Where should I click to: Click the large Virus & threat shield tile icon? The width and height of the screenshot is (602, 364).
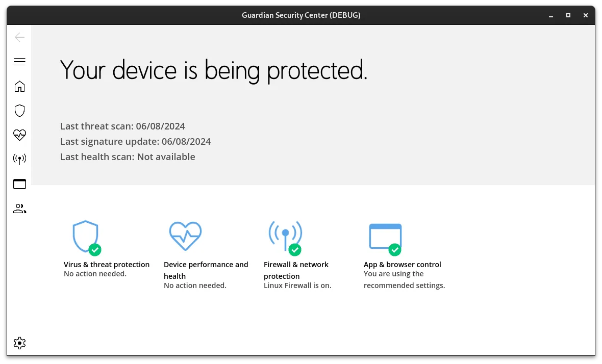tap(85, 237)
